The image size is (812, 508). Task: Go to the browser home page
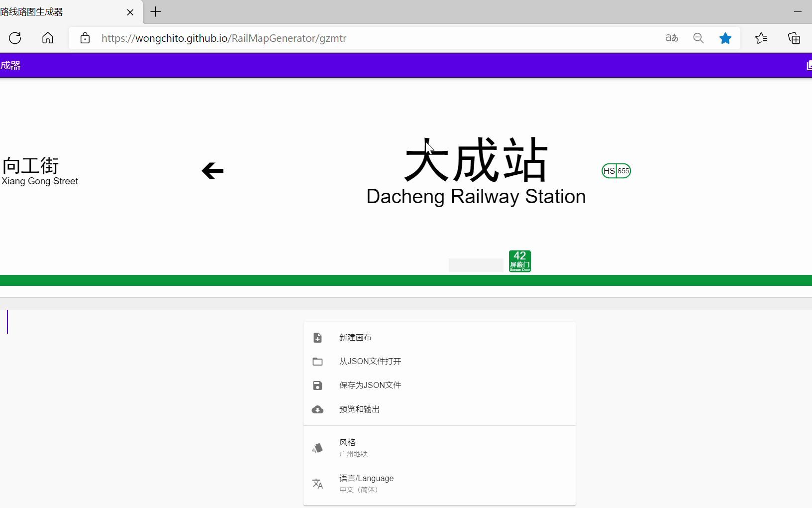coord(48,38)
